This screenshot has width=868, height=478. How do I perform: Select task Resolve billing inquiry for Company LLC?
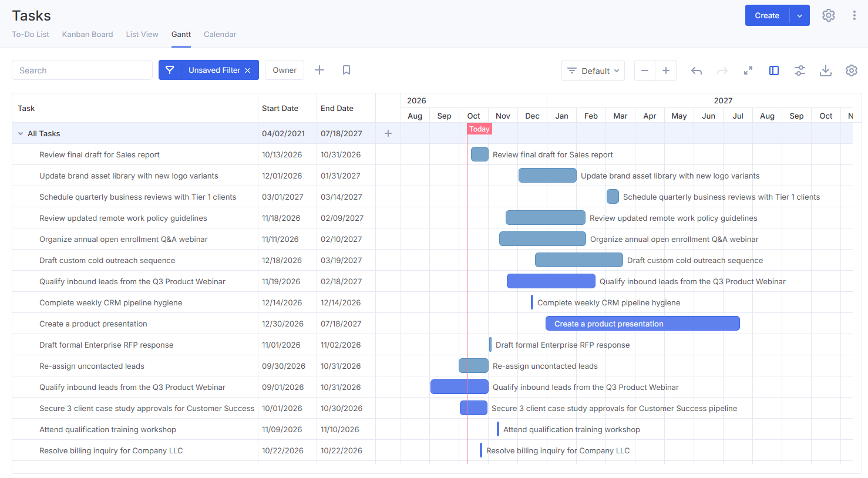[x=111, y=450]
